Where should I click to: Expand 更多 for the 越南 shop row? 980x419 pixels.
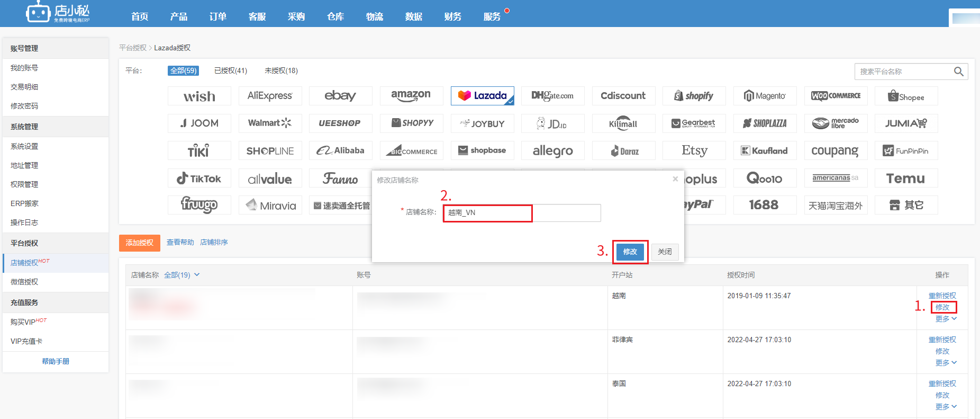[x=946, y=319]
